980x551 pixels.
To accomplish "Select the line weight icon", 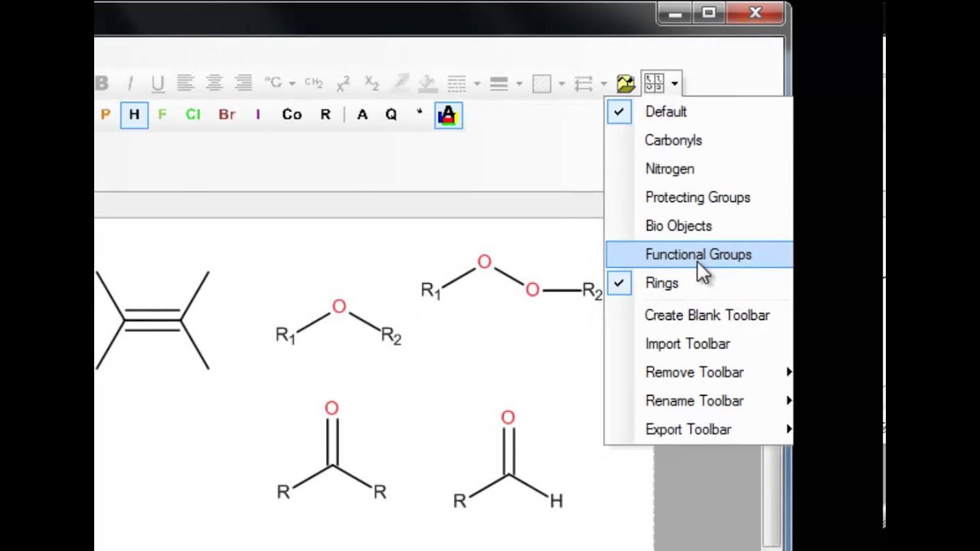I will click(x=499, y=83).
